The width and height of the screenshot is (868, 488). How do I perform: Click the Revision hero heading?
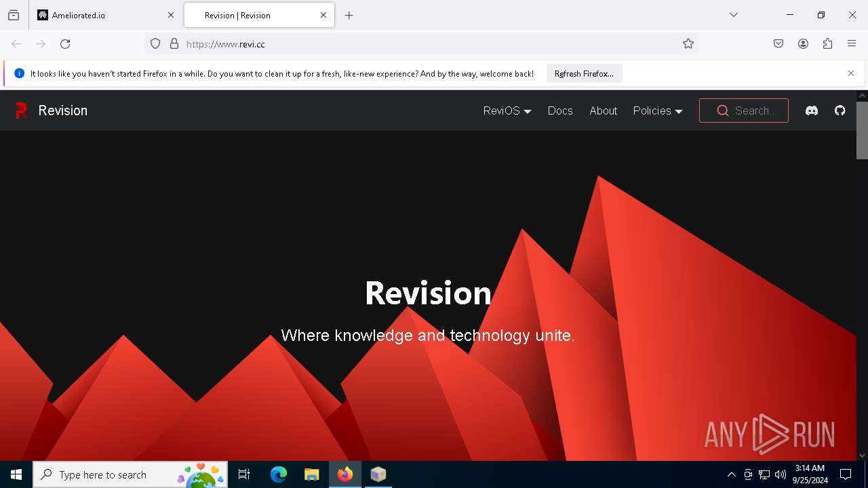428,293
